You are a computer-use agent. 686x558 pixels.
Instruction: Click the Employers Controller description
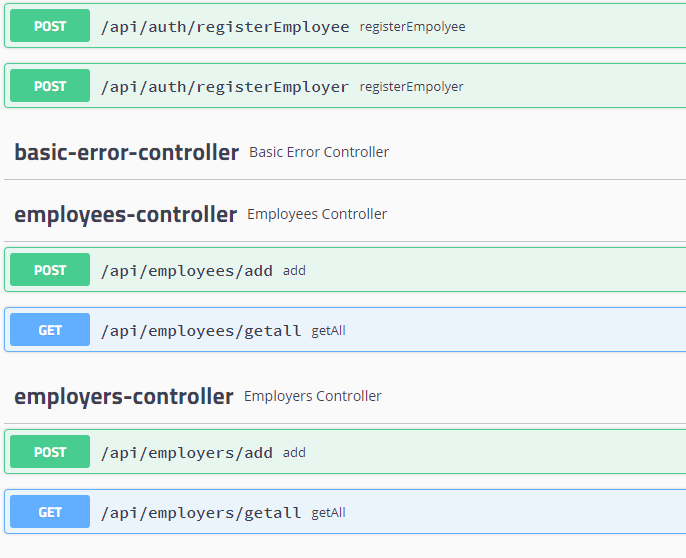tap(313, 396)
